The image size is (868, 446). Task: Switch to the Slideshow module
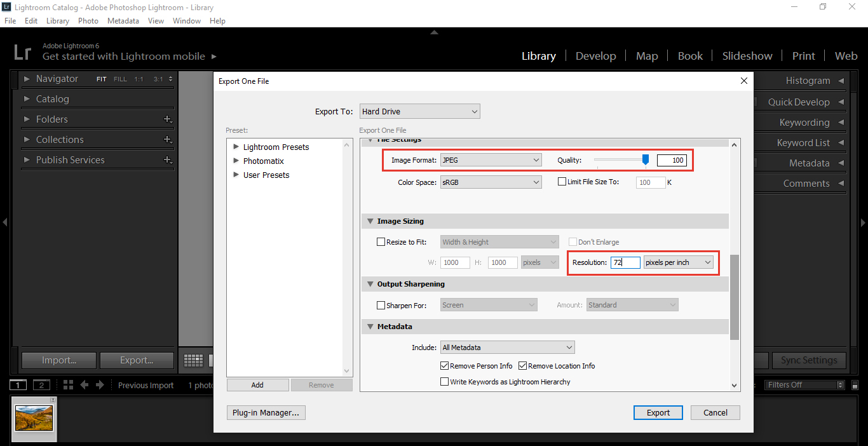pos(747,56)
